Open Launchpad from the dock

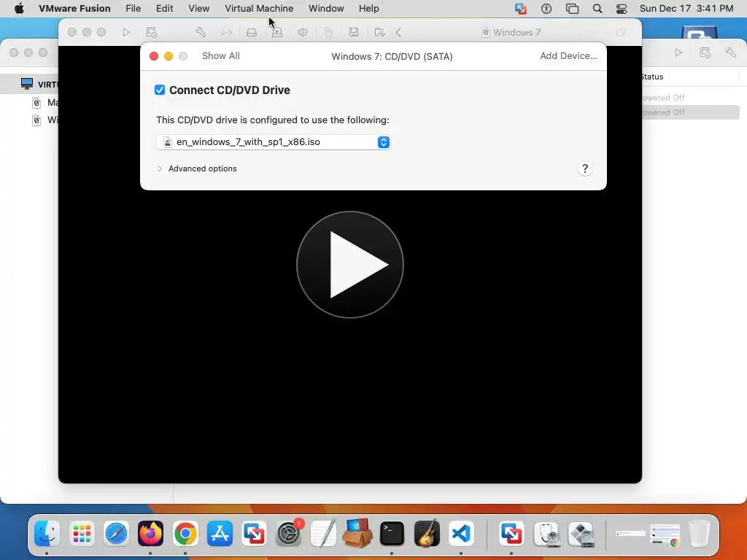[x=82, y=533]
